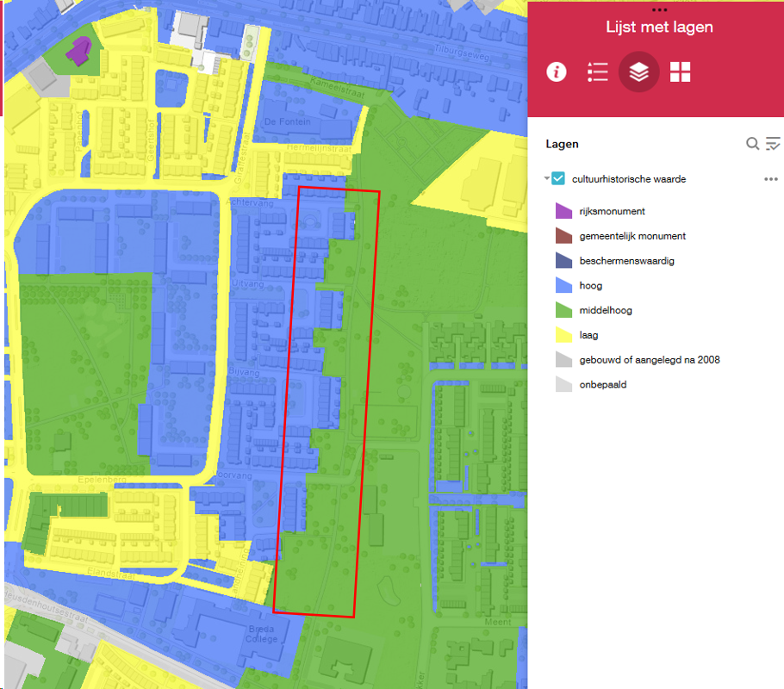The image size is (784, 689).
Task: Uncheck the cultuurhistorische waarde layer checkbox
Action: click(558, 178)
